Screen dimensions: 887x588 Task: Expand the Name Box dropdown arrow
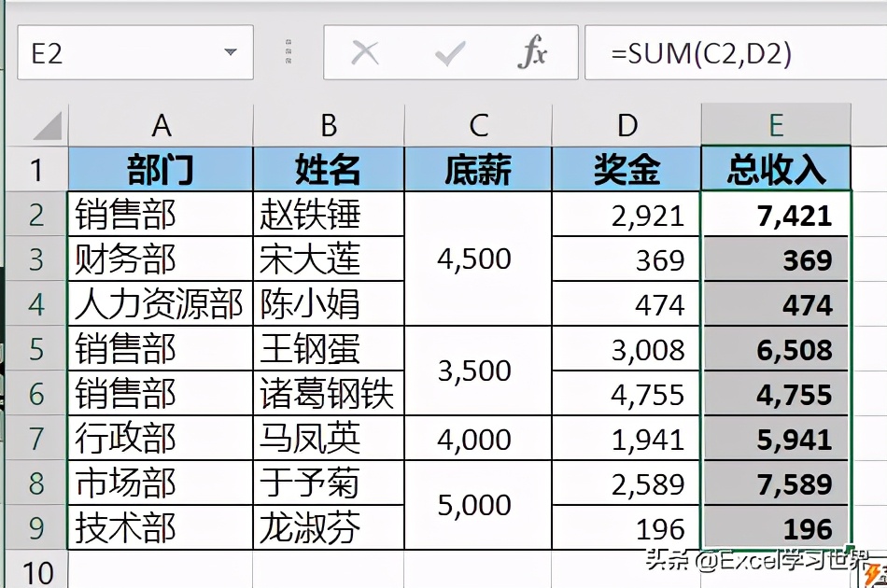[231, 52]
